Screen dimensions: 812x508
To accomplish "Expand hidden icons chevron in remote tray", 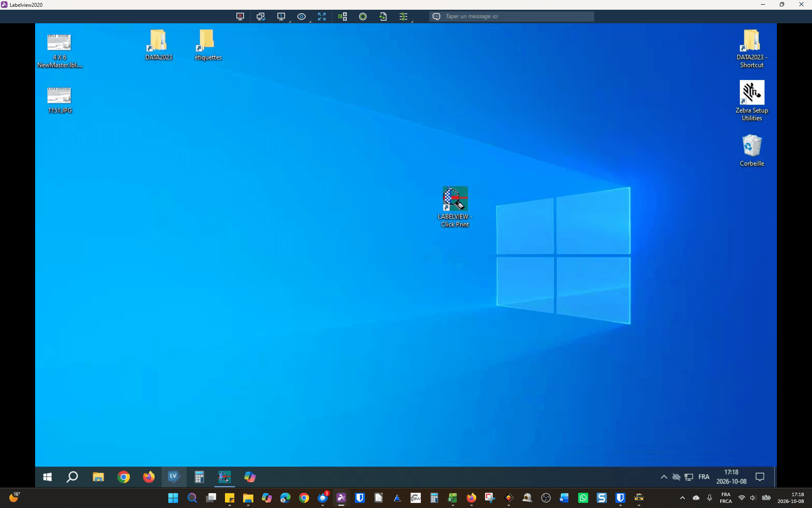I will 664,477.
